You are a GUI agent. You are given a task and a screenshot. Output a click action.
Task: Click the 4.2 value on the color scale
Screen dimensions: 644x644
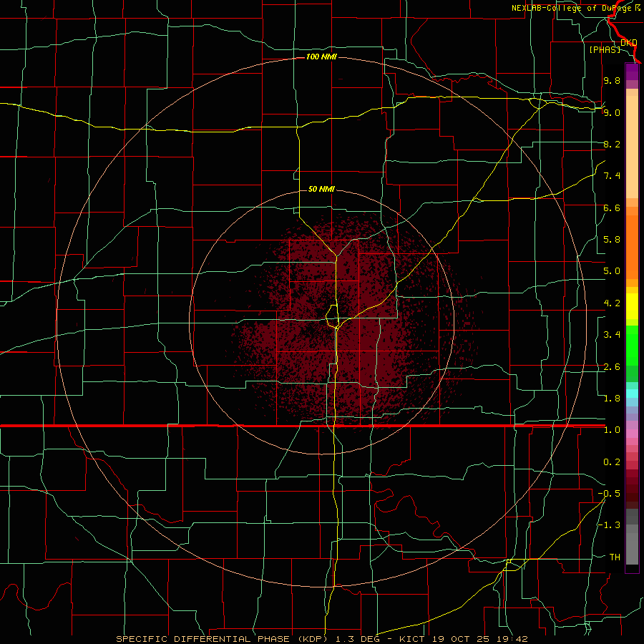point(612,303)
